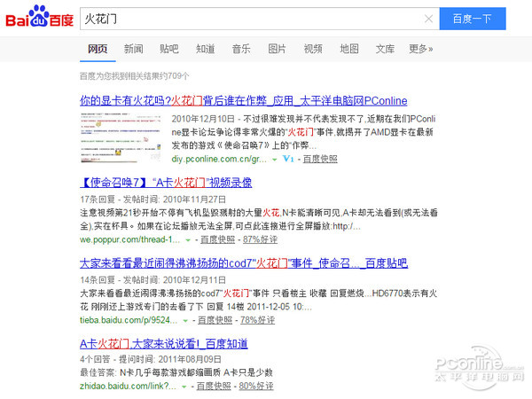Switch to the 新闻 tab
The image size is (532, 399).
[133, 49]
